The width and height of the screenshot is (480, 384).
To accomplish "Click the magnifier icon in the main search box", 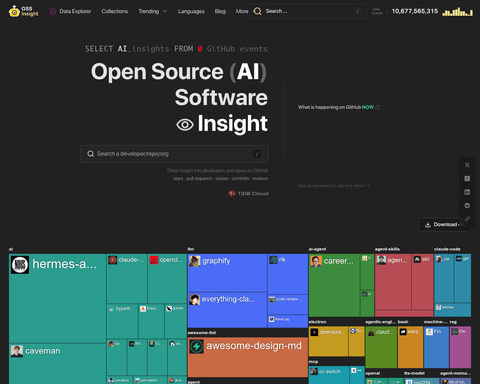I will [x=90, y=154].
